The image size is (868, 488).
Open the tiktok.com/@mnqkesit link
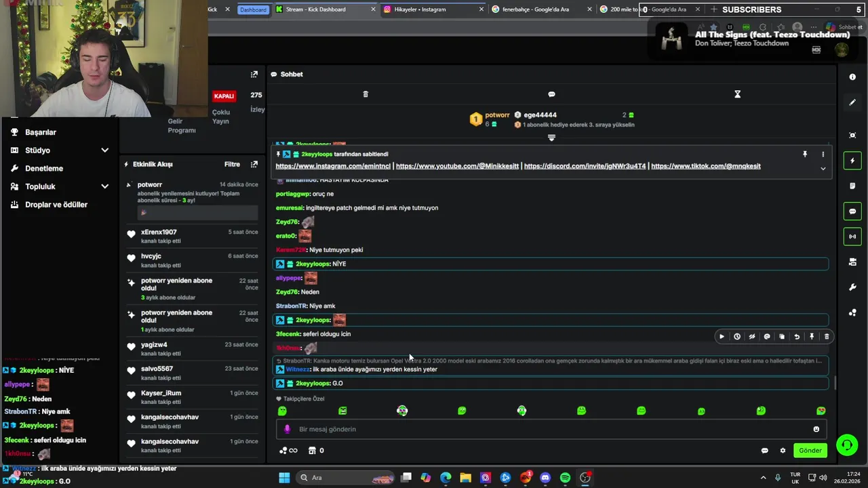pos(706,166)
